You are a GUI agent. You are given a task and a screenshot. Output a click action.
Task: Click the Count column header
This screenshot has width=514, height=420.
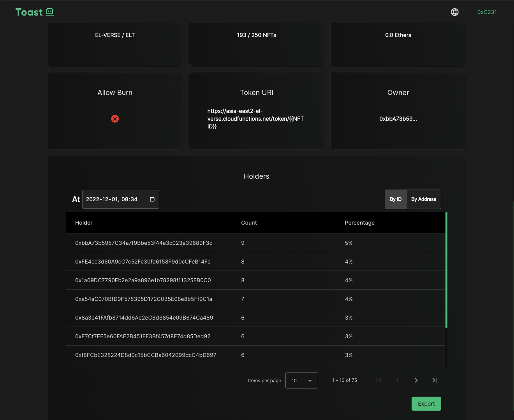(249, 223)
